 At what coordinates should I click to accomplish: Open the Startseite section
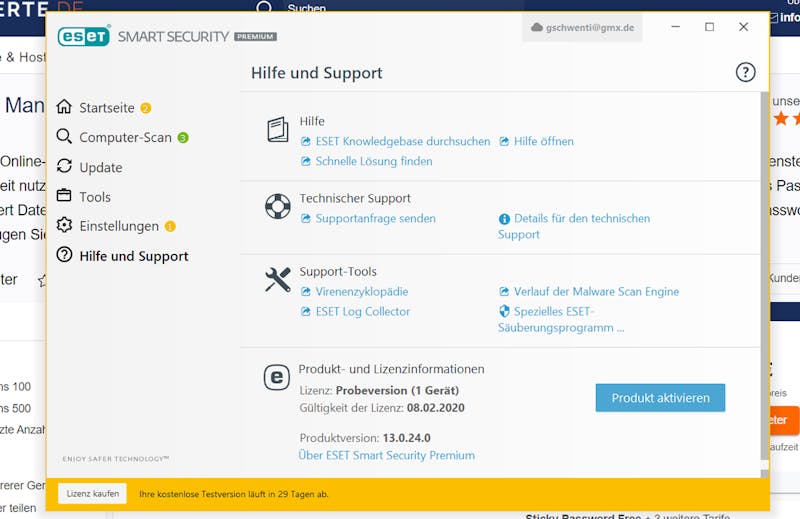tap(107, 108)
